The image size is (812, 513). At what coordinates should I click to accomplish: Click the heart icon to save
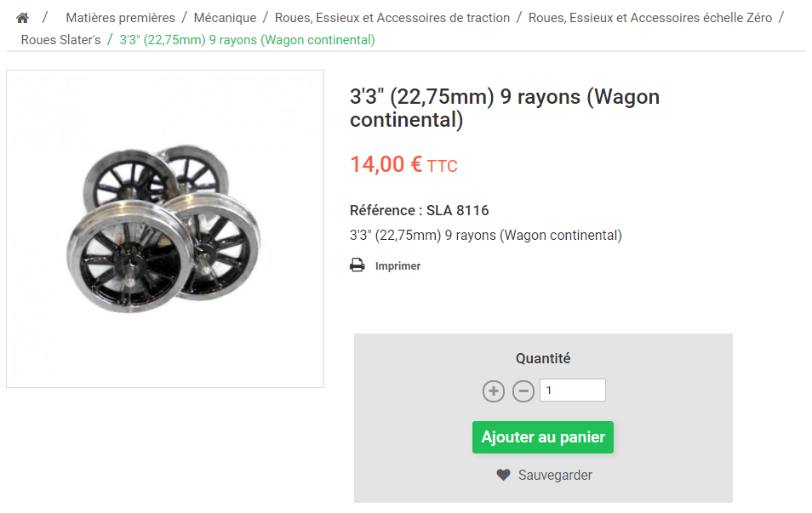tap(503, 476)
